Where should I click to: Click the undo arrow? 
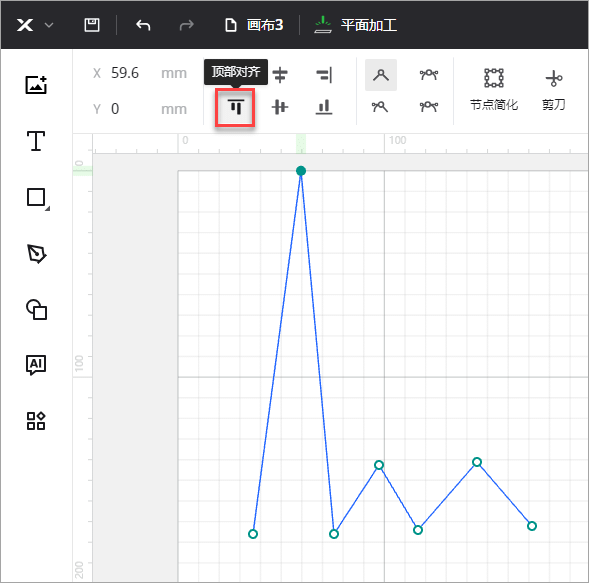pyautogui.click(x=143, y=25)
